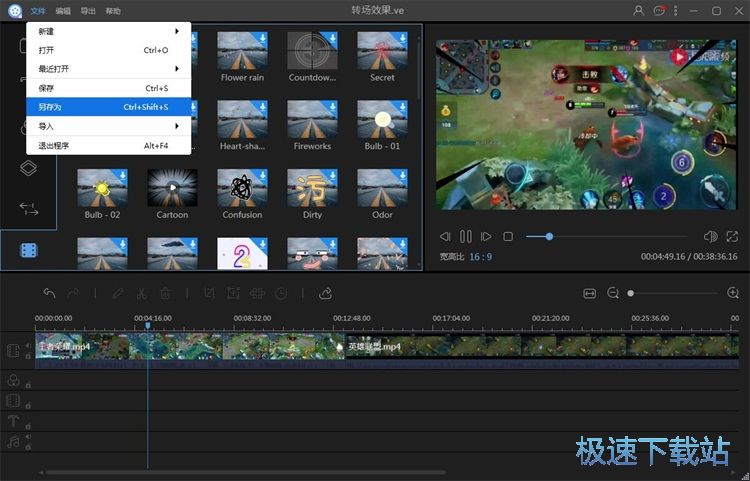
Task: Stop the preview playback
Action: tap(508, 236)
